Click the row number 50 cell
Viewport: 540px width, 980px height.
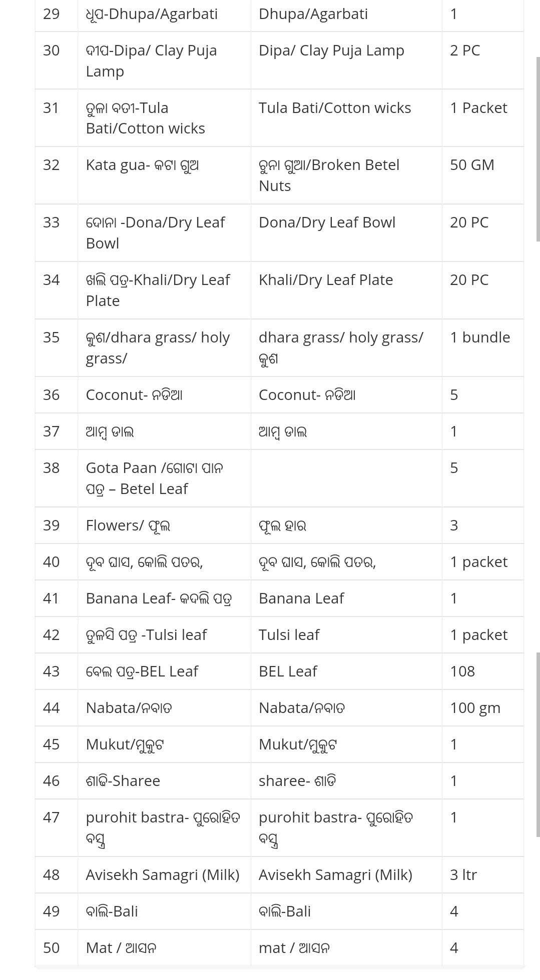pyautogui.click(x=52, y=947)
